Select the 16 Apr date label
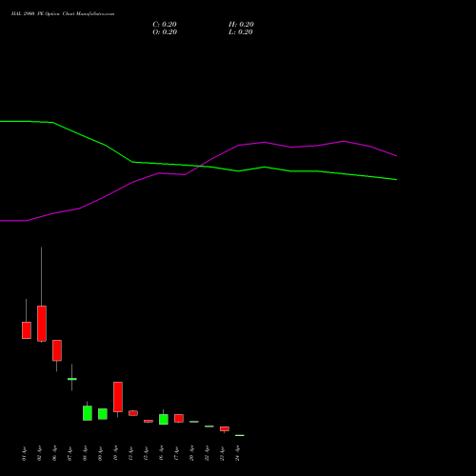Viewport: 476px width, 476px height. coord(162,453)
